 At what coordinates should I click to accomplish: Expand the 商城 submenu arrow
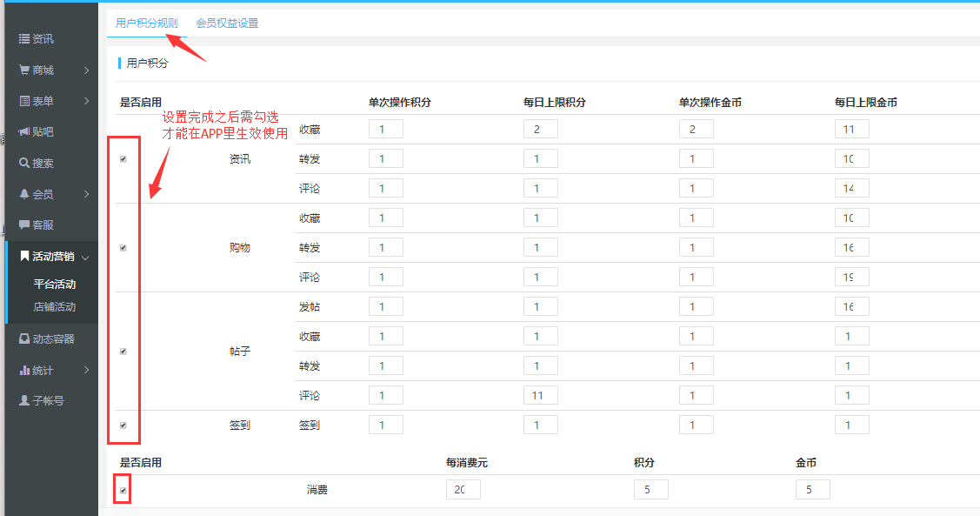tap(87, 70)
